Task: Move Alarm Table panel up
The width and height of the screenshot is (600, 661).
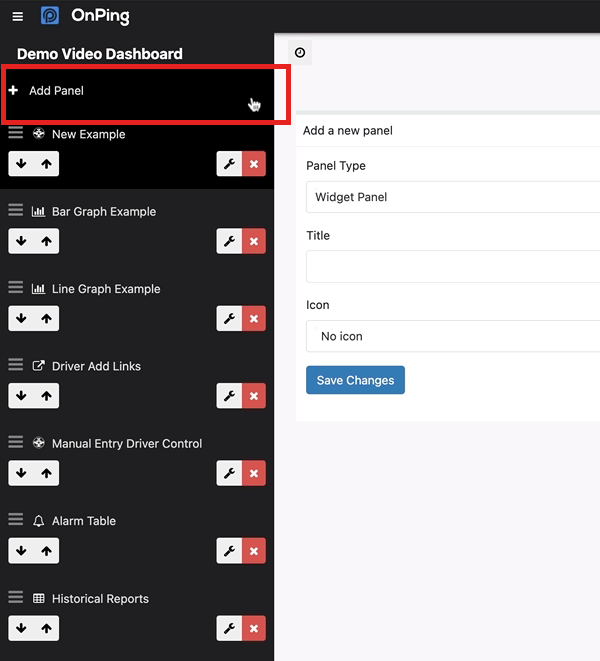Action: 46,551
